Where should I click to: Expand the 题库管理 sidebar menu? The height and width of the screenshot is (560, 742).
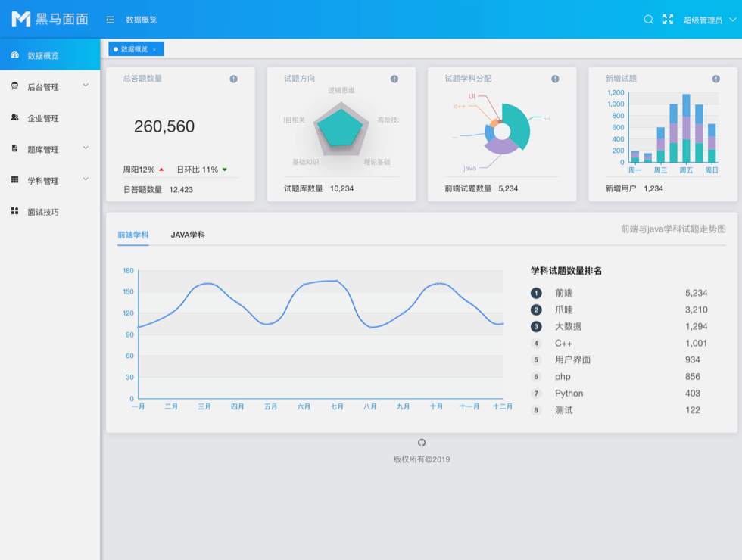tap(50, 150)
